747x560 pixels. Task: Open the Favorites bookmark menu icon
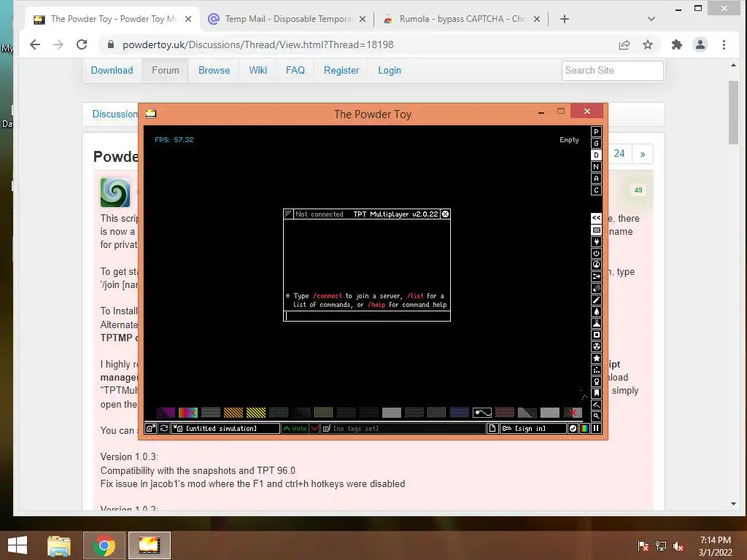tap(596, 393)
